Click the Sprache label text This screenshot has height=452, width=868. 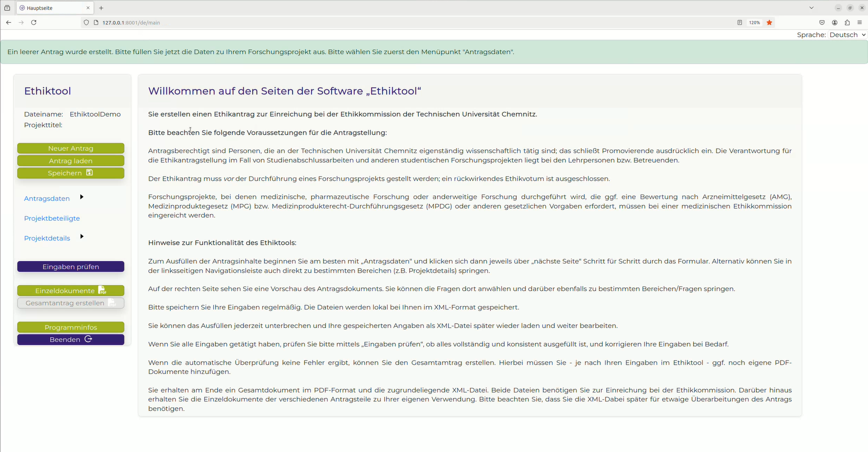click(811, 35)
